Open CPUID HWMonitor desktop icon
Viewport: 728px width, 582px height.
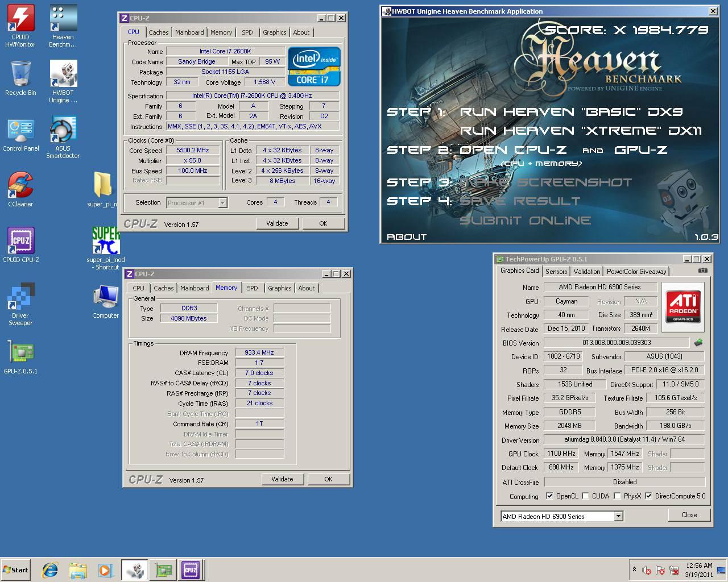point(20,26)
